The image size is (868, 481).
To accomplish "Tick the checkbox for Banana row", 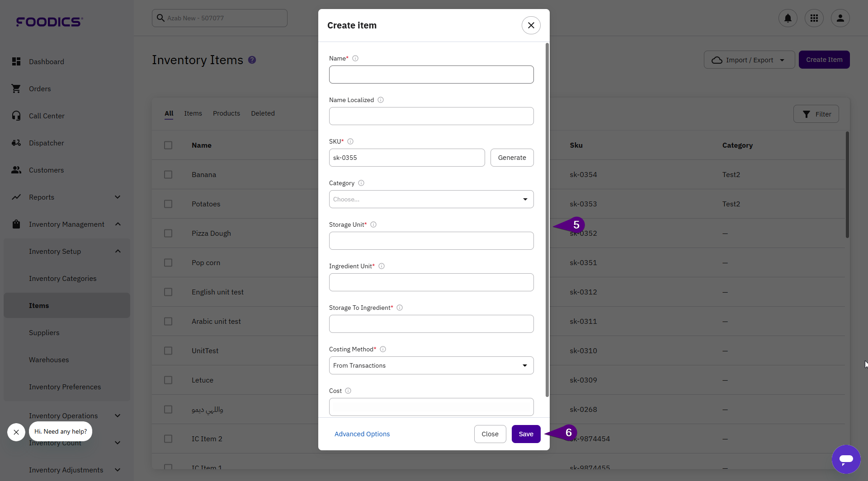I will [x=168, y=175].
